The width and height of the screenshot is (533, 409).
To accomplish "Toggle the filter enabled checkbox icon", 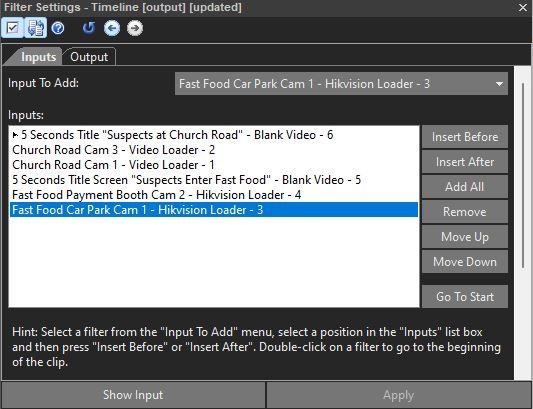I will click(x=13, y=28).
